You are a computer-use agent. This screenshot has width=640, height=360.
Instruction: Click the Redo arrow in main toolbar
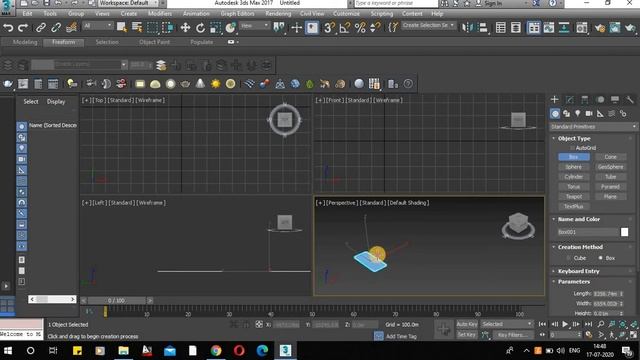coord(23,28)
